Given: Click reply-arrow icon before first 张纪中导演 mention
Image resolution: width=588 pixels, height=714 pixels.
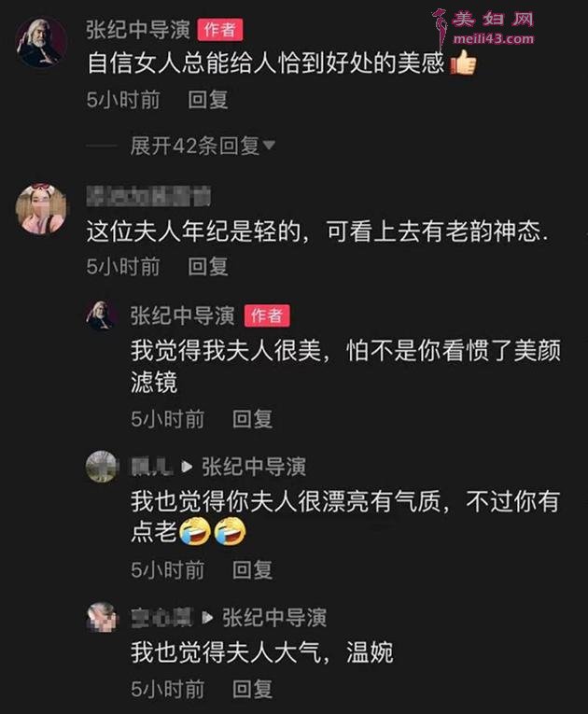Looking at the screenshot, I should click(187, 467).
